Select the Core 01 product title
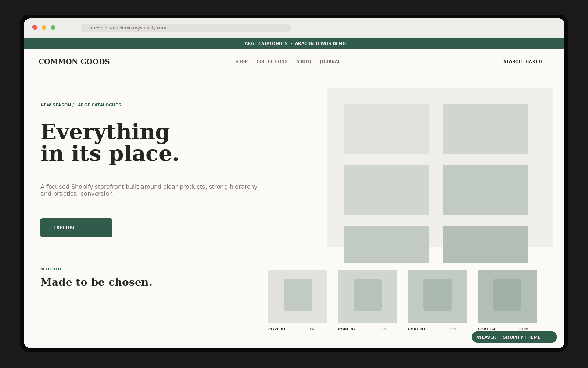 [277, 329]
